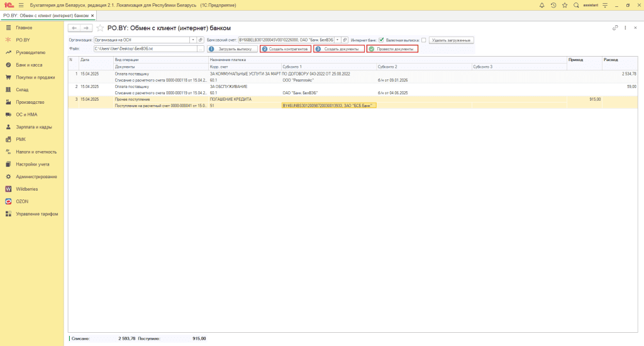Click the Создать контрагентов button
Viewport: 644px width, 346px height.
pyautogui.click(x=285, y=48)
